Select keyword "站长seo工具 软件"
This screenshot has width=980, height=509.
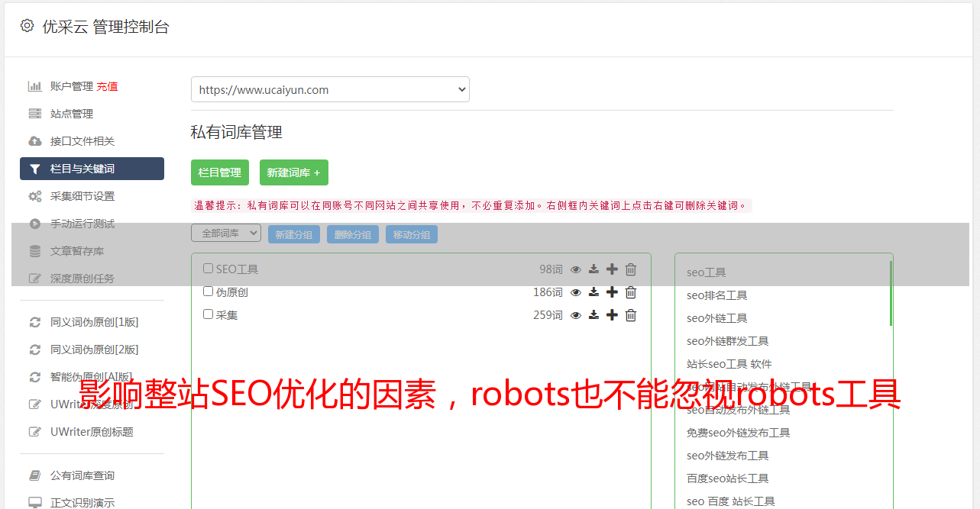(x=729, y=364)
